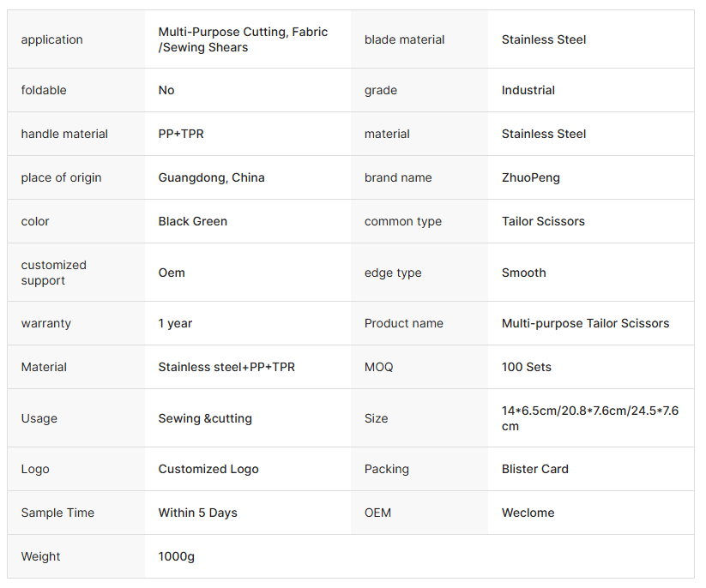
Task: Select the 'Smooth' edge type value
Action: pyautogui.click(x=523, y=273)
